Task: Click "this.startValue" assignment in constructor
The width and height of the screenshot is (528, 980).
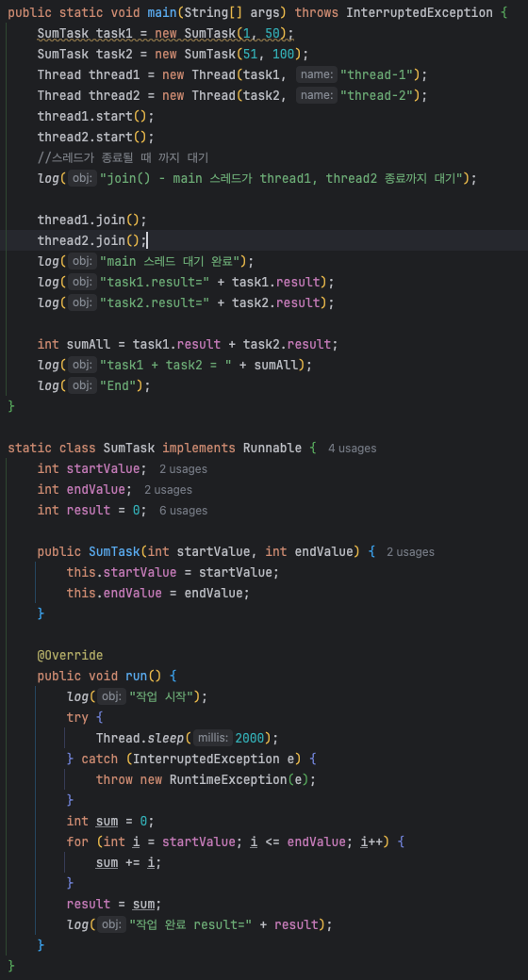Action: point(173,573)
